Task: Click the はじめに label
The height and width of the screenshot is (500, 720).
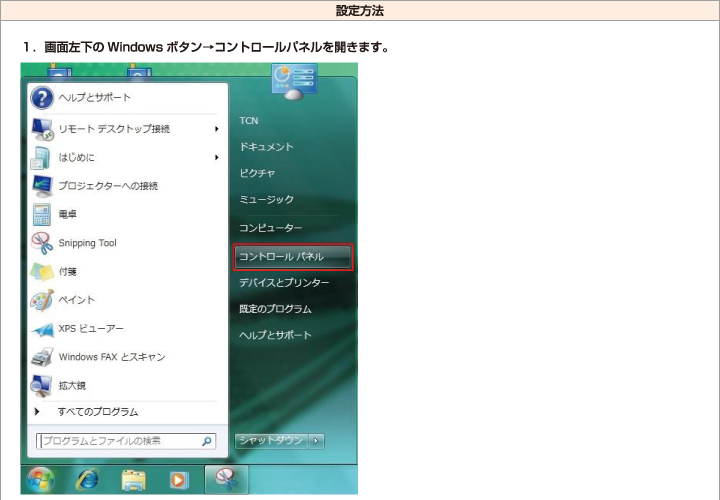Action: point(76,157)
